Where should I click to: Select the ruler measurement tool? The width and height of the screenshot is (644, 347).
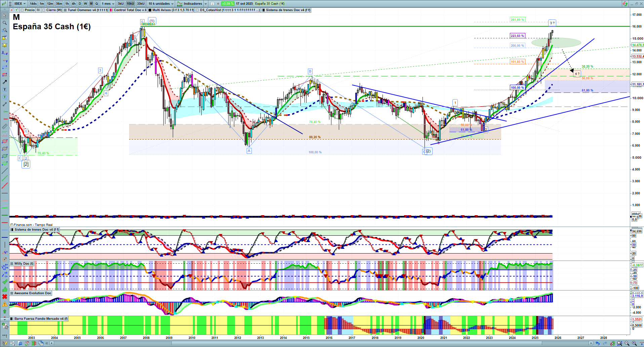click(5, 126)
